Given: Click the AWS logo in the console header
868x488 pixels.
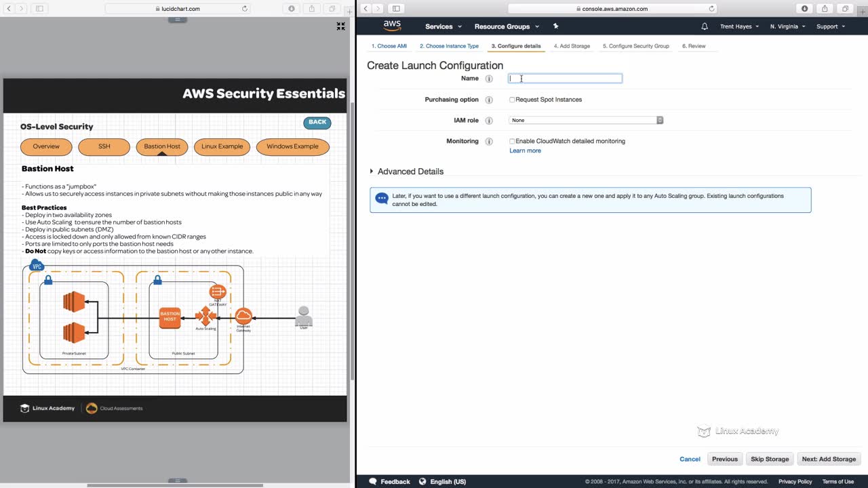Looking at the screenshot, I should [392, 26].
